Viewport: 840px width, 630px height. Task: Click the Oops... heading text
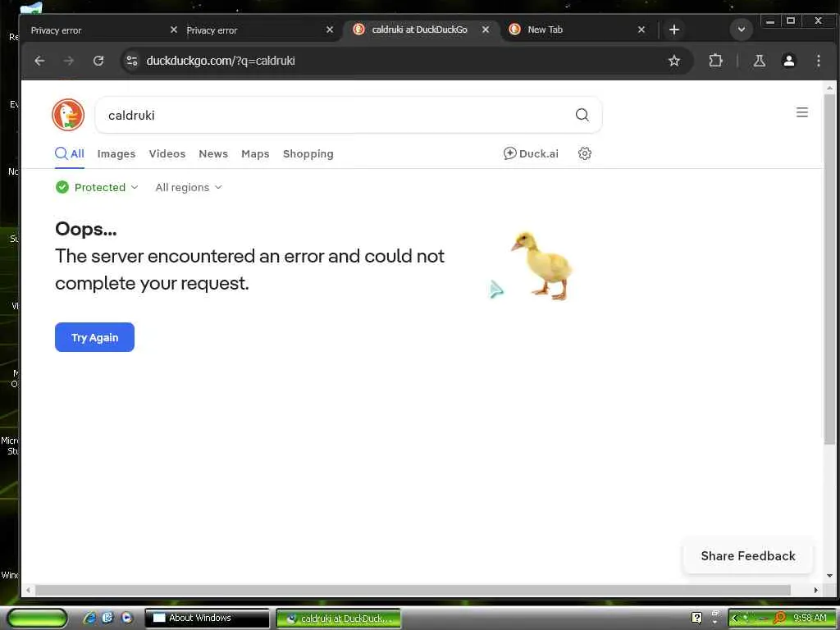[85, 230]
